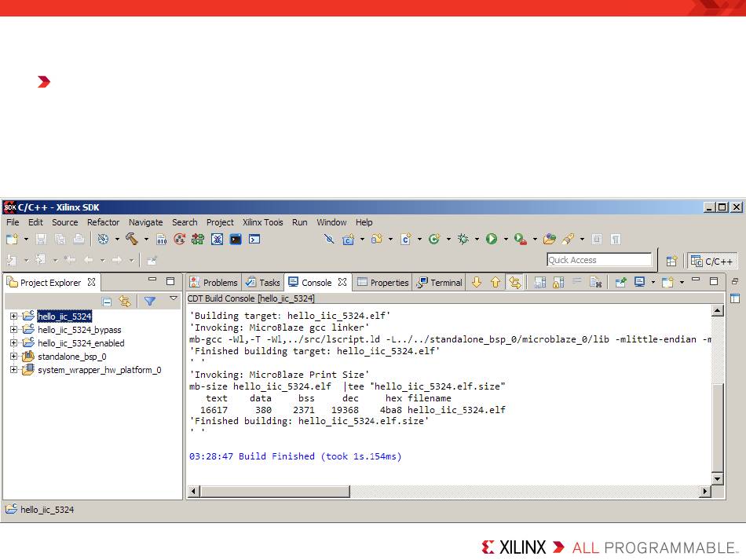Image resolution: width=746 pixels, height=560 pixels.
Task: Click the New project wizard icon
Action: [12, 240]
